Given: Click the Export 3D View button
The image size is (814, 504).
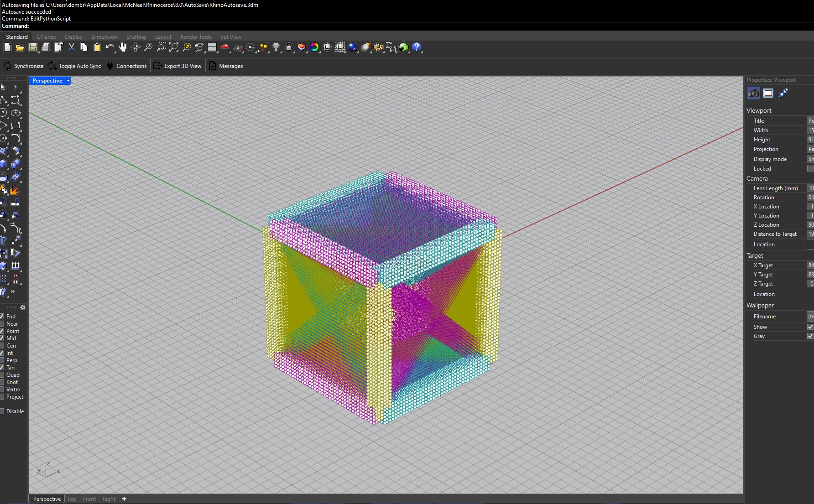Looking at the screenshot, I should coord(177,66).
